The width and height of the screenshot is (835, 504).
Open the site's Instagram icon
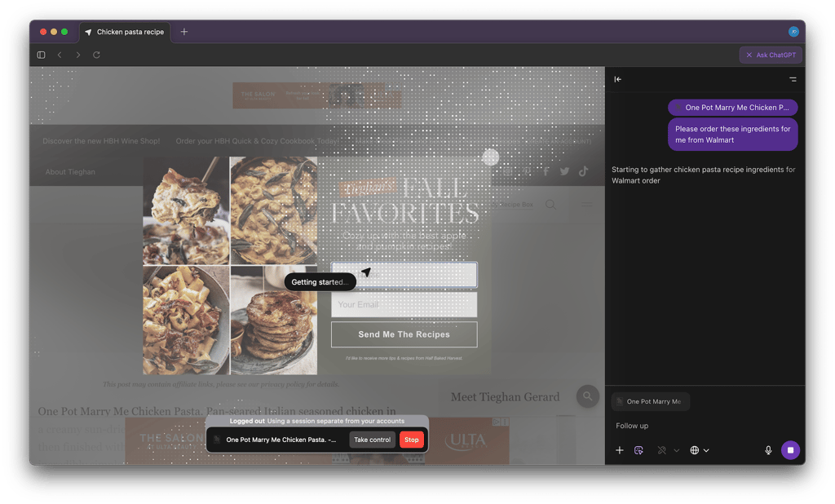pyautogui.click(x=508, y=171)
